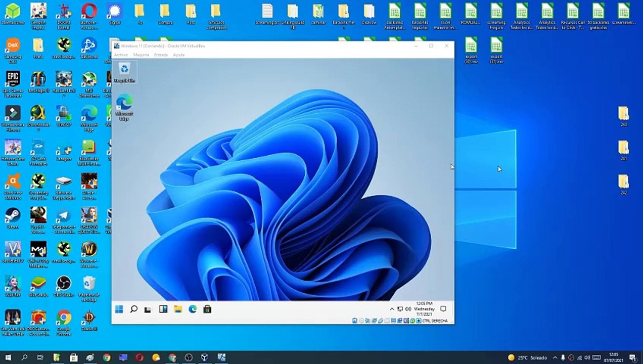Open host clock showing 12:05

613,357
